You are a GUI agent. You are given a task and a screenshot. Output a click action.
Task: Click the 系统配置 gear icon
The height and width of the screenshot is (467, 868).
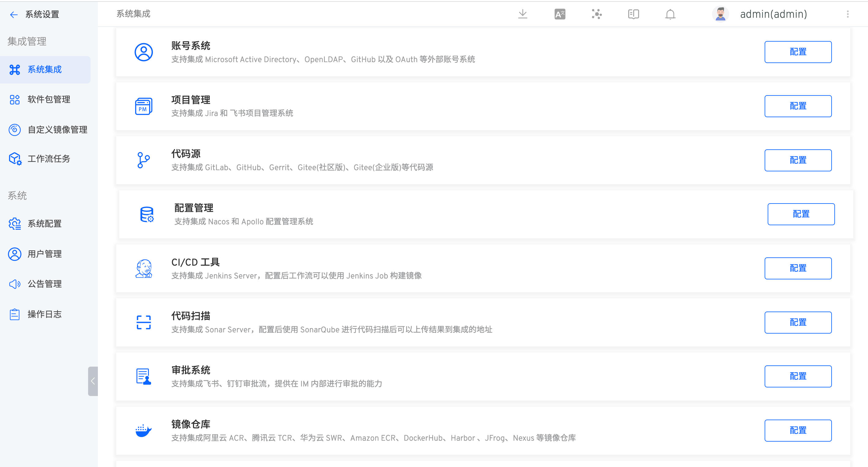[x=15, y=223]
